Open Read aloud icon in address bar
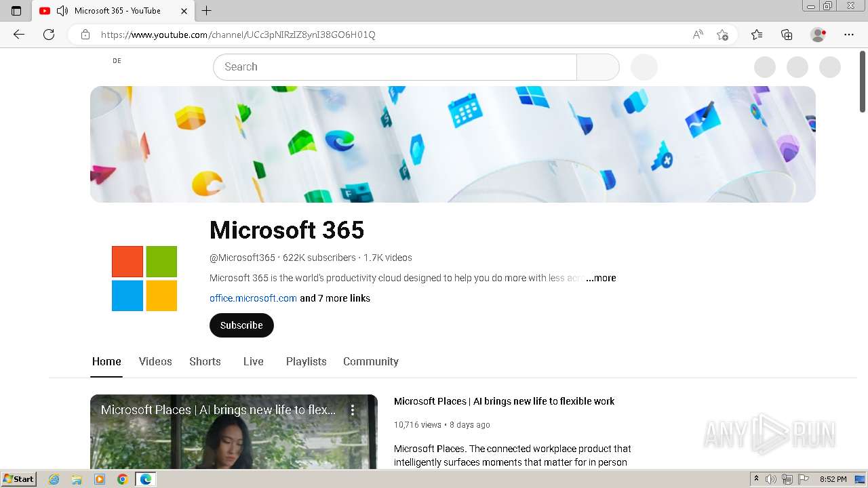The height and width of the screenshot is (488, 868). [x=698, y=35]
